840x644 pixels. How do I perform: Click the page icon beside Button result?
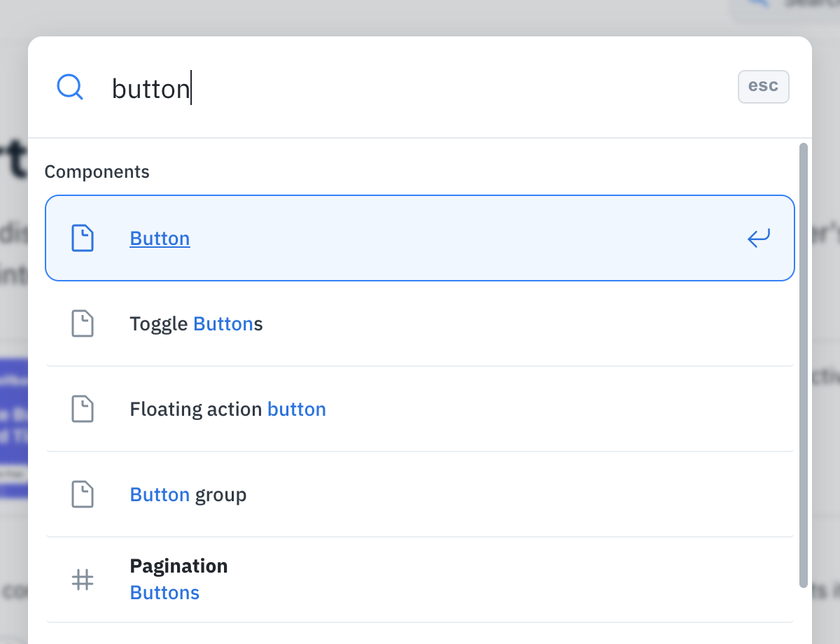pos(83,239)
